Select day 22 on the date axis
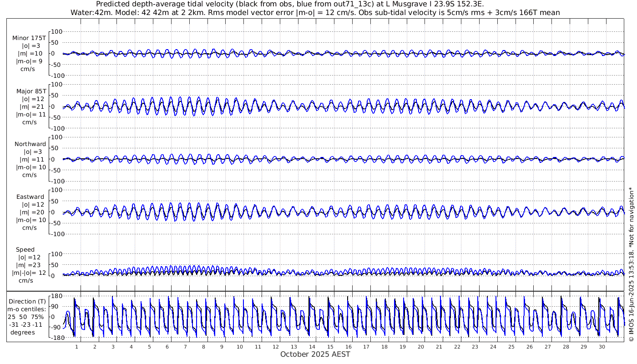The width and height of the screenshot is (637, 364). click(x=457, y=347)
